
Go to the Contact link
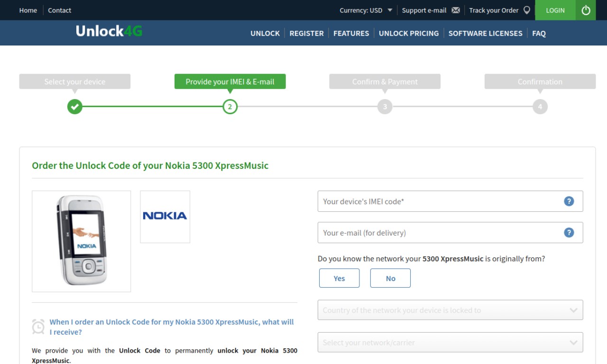tap(60, 10)
